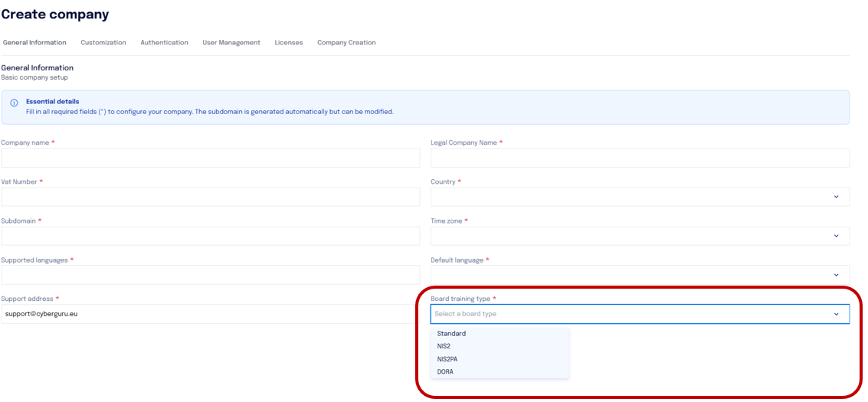Switch to the Company Creation tab

click(346, 43)
